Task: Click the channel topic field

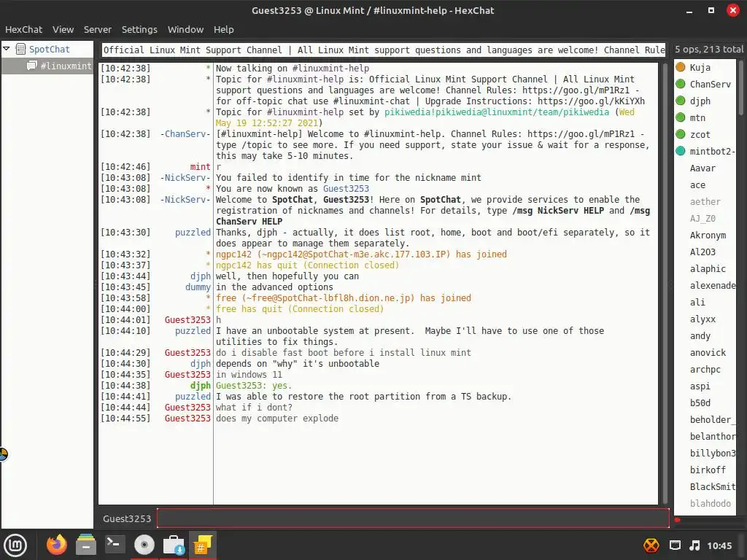Action: point(384,50)
